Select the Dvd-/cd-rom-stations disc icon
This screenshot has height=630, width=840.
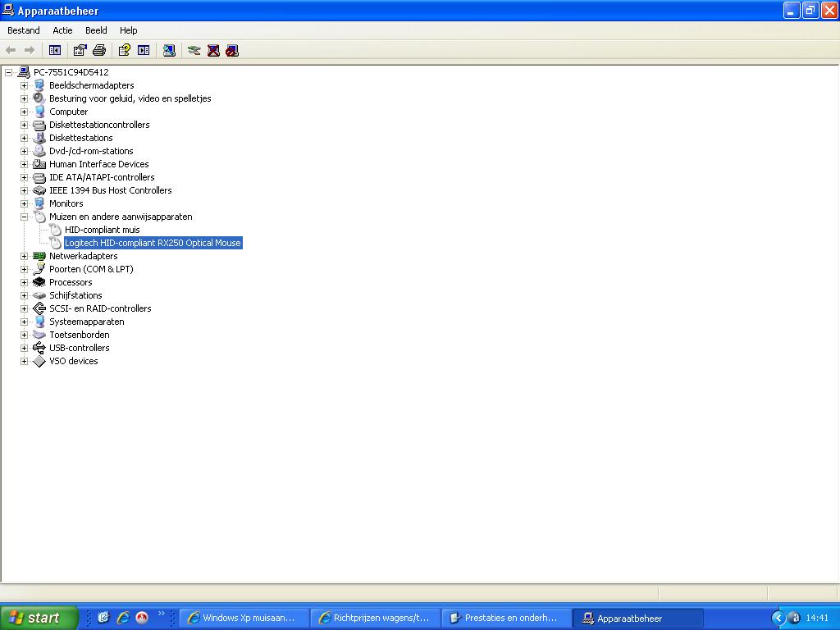[x=39, y=151]
